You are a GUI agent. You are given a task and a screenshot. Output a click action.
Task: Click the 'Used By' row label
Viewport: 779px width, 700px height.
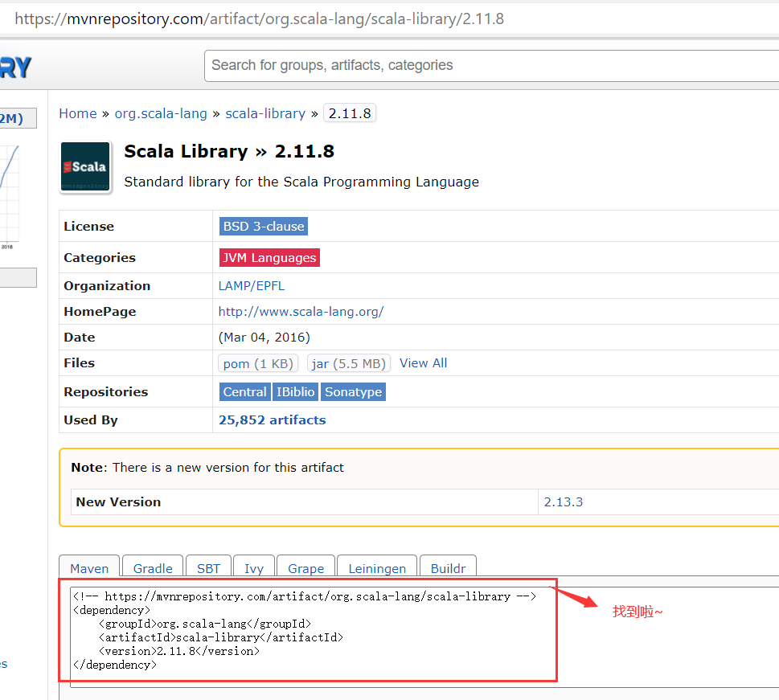[x=91, y=420]
